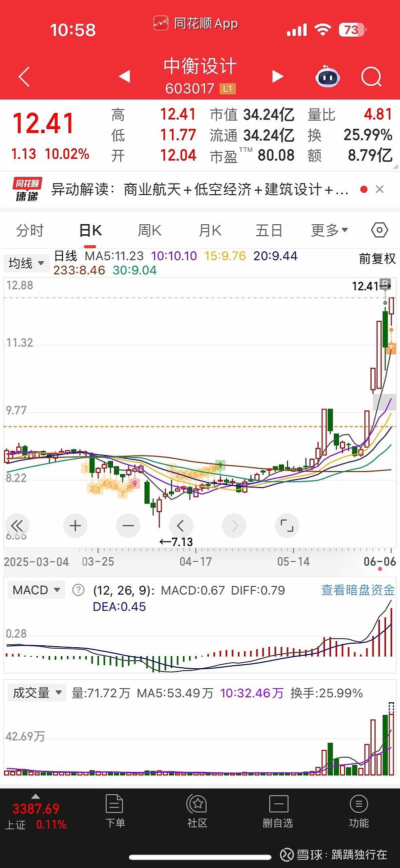Image resolution: width=400 pixels, height=868 pixels.
Task: Read 异动解读 商业航天 headline
Action: tap(199, 189)
